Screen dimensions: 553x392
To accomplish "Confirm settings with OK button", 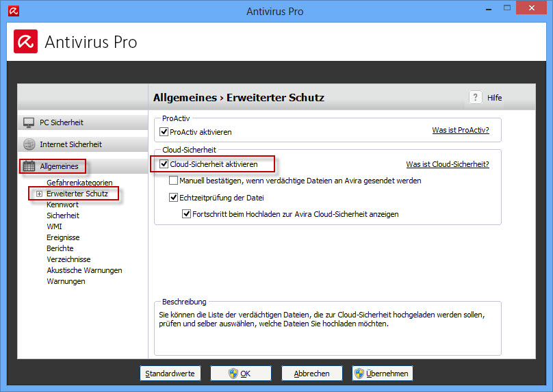I will [241, 374].
